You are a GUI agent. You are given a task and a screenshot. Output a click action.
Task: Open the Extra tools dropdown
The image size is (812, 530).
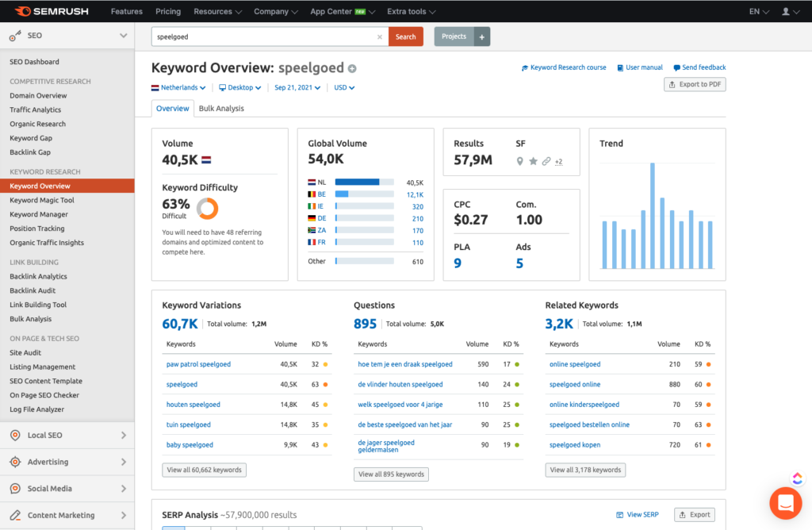[x=412, y=11]
